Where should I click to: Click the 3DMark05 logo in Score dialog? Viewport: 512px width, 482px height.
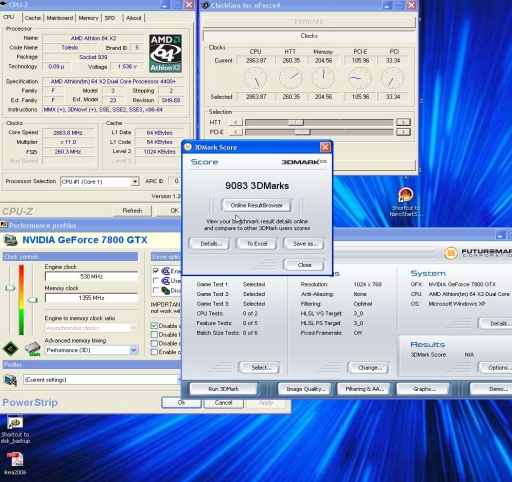[x=304, y=162]
